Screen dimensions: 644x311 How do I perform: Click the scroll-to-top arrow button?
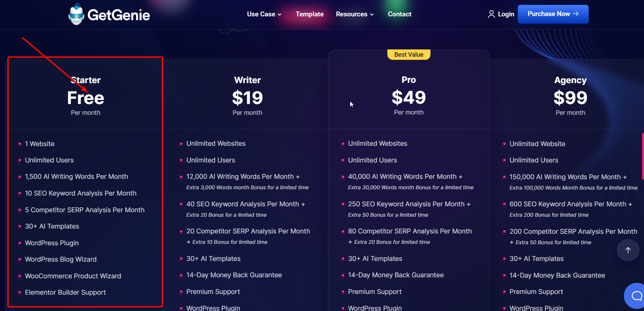pyautogui.click(x=628, y=250)
